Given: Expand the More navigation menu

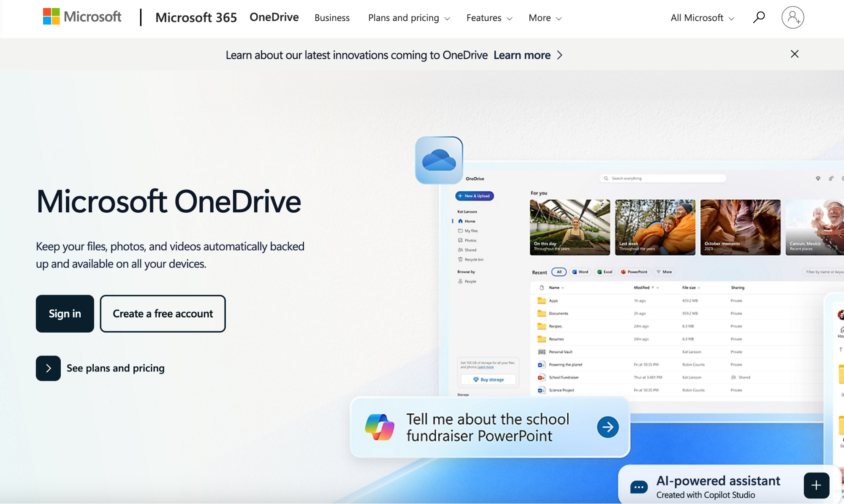Looking at the screenshot, I should click(544, 18).
